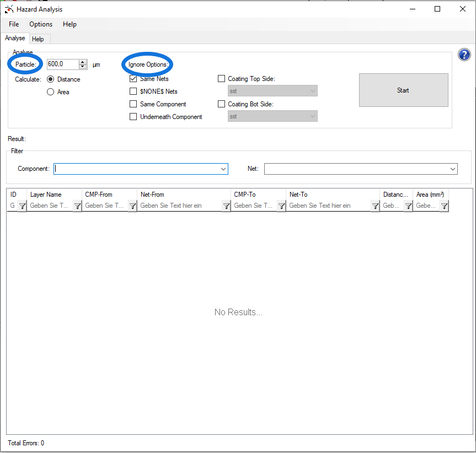
Task: Open filter icon for Distance column
Action: (x=408, y=206)
